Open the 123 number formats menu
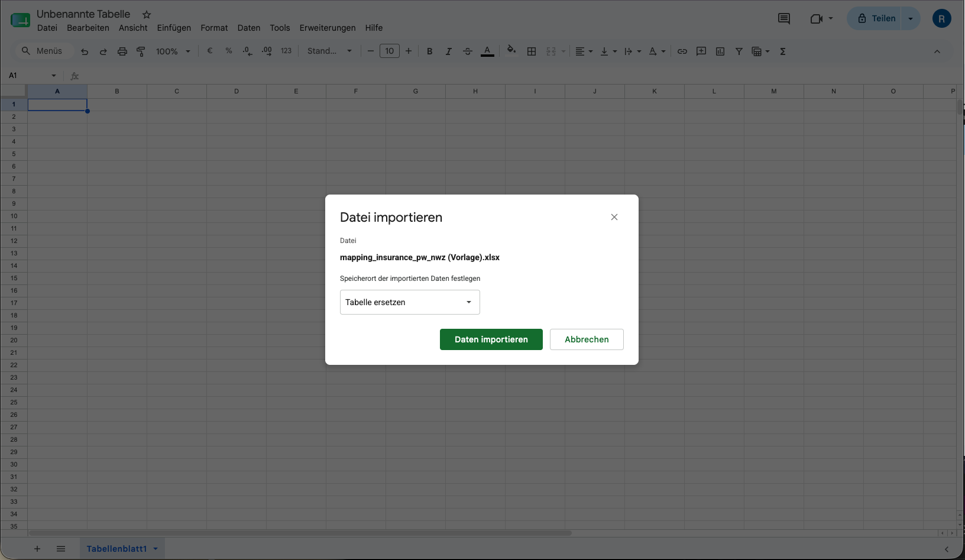 coord(286,51)
